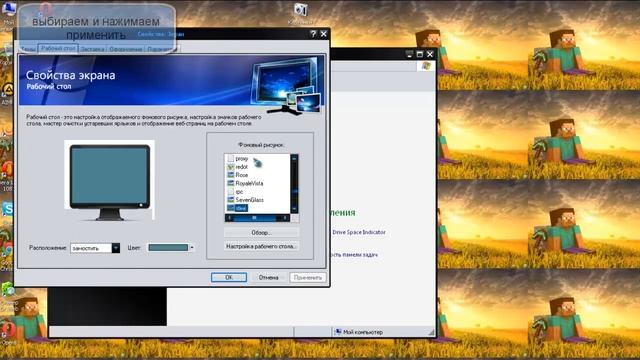Switch to the Заставка tab

click(x=92, y=49)
